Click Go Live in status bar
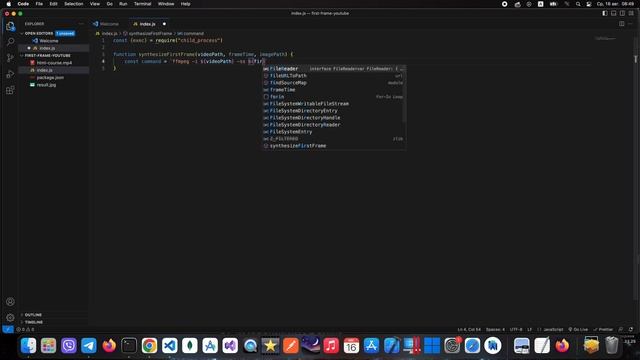 (578, 329)
